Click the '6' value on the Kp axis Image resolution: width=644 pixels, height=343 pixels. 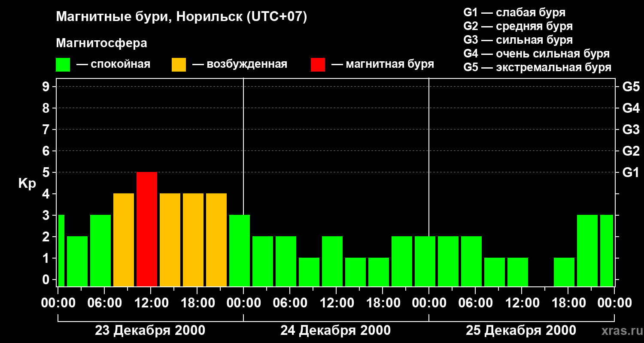point(47,151)
